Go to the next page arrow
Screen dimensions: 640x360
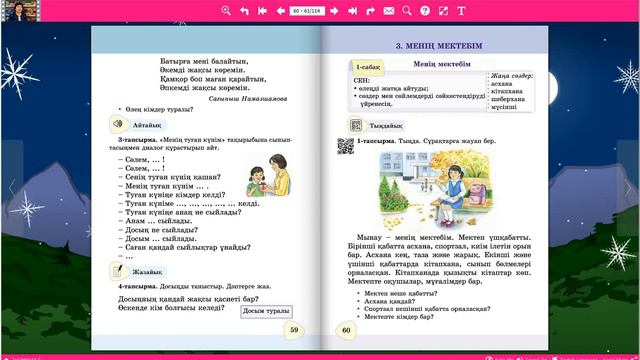pos(334,11)
